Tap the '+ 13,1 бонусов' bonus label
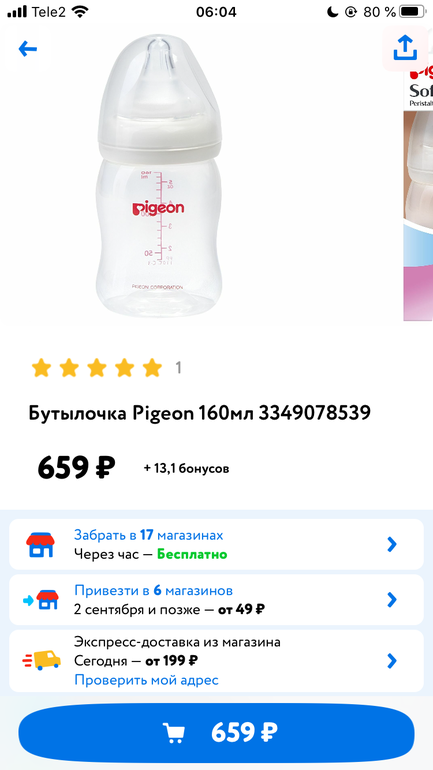Viewport: 433px width, 770px height. pyautogui.click(x=187, y=468)
